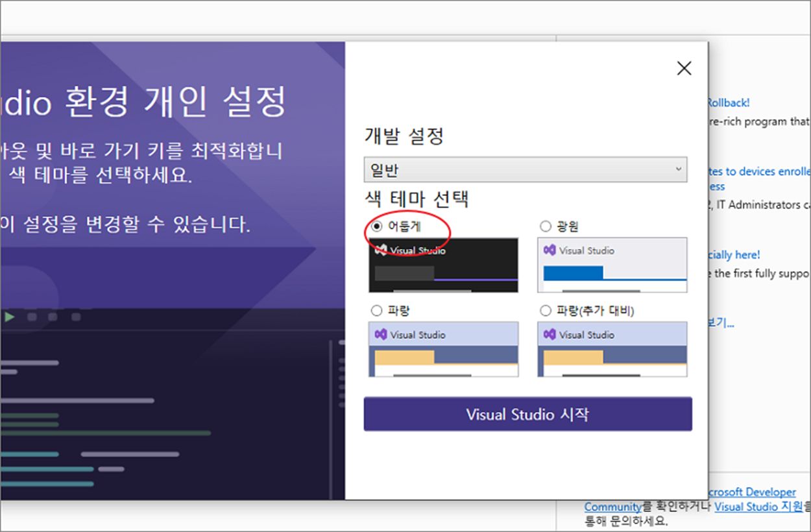The height and width of the screenshot is (532, 811).
Task: Click the light theme preview thumbnail
Action: [x=612, y=265]
